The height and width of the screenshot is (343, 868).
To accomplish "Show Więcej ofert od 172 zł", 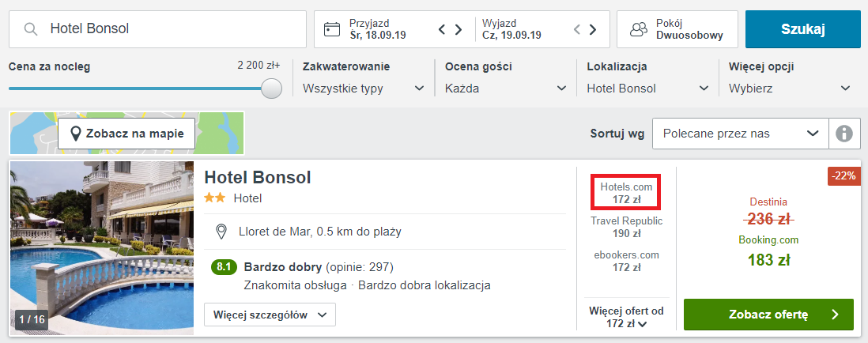I will click(626, 318).
